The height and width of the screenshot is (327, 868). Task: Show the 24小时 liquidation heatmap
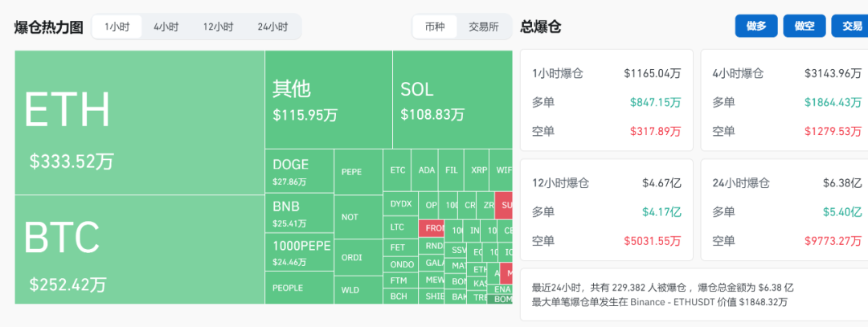[x=272, y=27]
